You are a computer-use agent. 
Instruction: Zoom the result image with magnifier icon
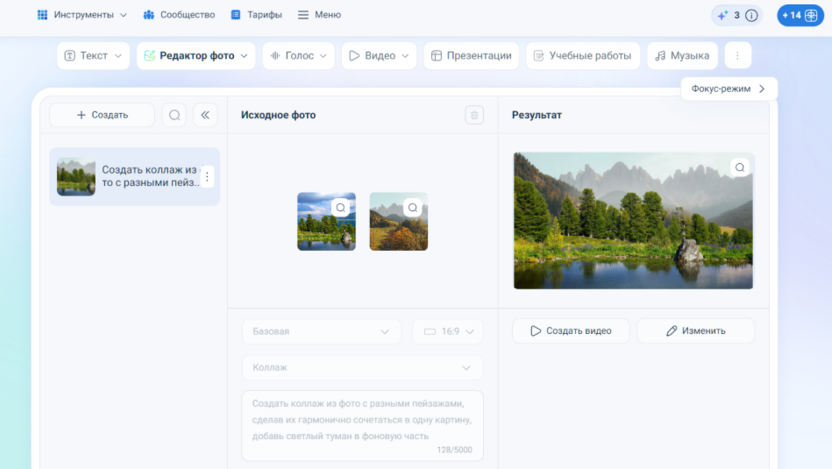pyautogui.click(x=740, y=168)
